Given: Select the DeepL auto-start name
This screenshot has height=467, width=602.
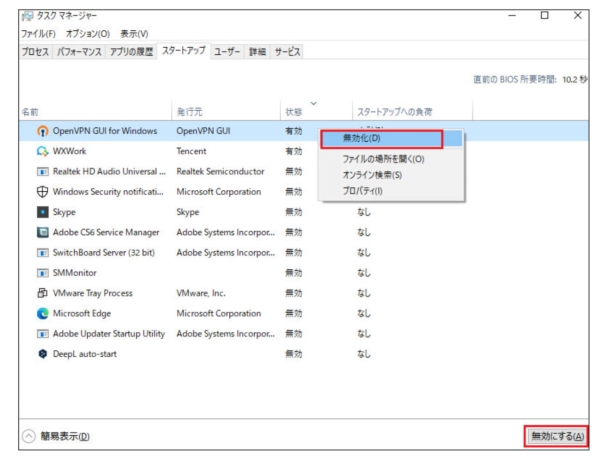Looking at the screenshot, I should (x=84, y=354).
